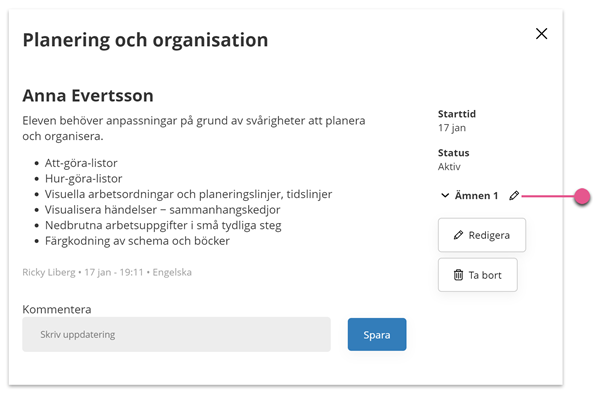Click the pencil icon inside the Redigera button

click(458, 235)
